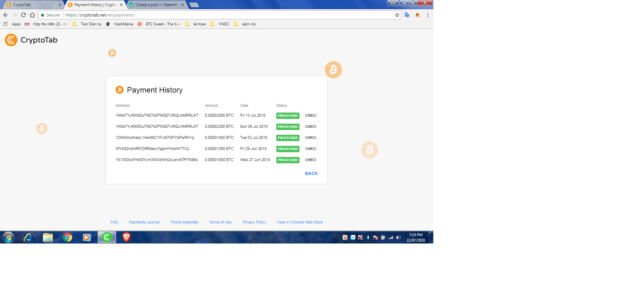Open the Terms of Use link
644x305 pixels.
click(220, 222)
